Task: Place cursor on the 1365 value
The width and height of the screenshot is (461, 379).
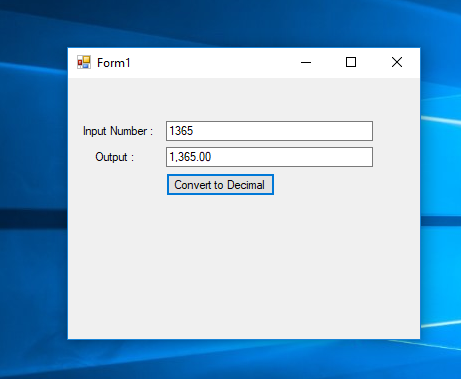Action: [181, 131]
